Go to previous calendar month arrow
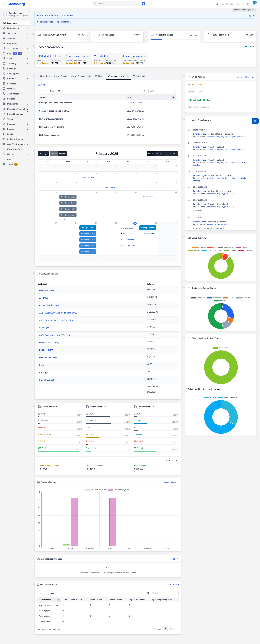 41,154
